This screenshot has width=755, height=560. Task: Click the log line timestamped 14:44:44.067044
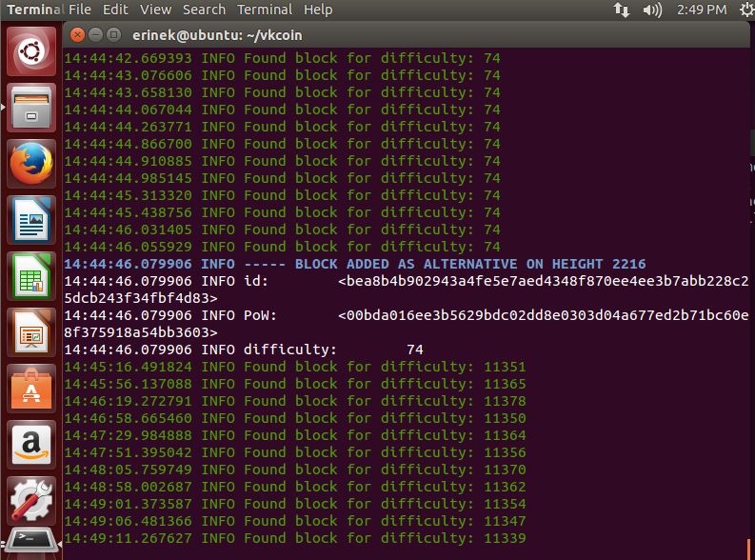tap(282, 110)
